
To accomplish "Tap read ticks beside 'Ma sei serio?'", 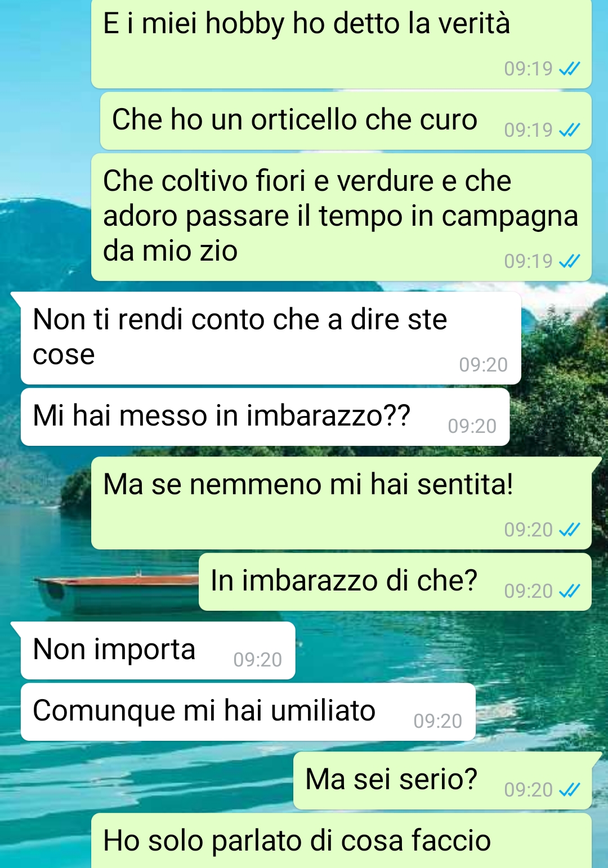I will pos(569,790).
